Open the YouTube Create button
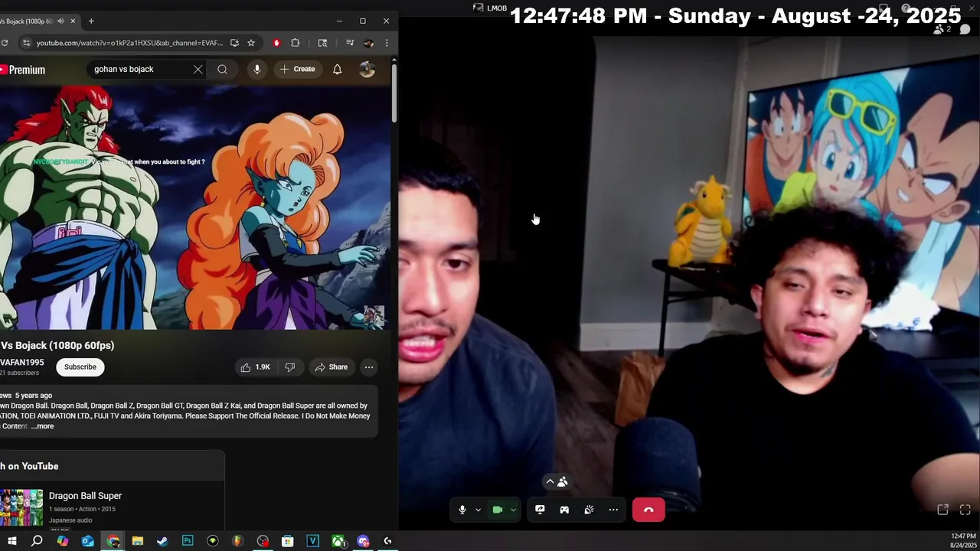 point(297,69)
